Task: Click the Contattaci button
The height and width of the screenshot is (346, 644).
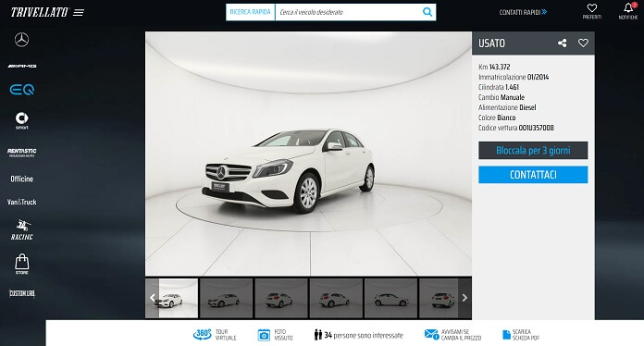Action: (x=533, y=175)
